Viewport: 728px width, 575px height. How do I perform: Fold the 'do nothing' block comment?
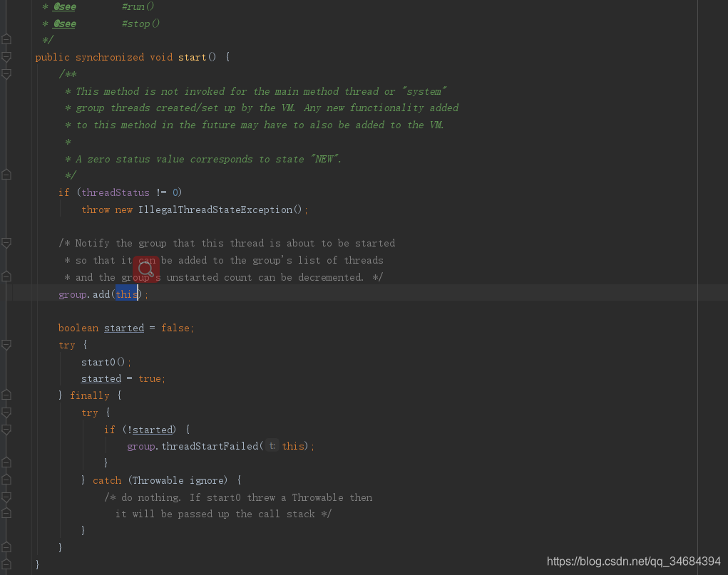pos(6,497)
